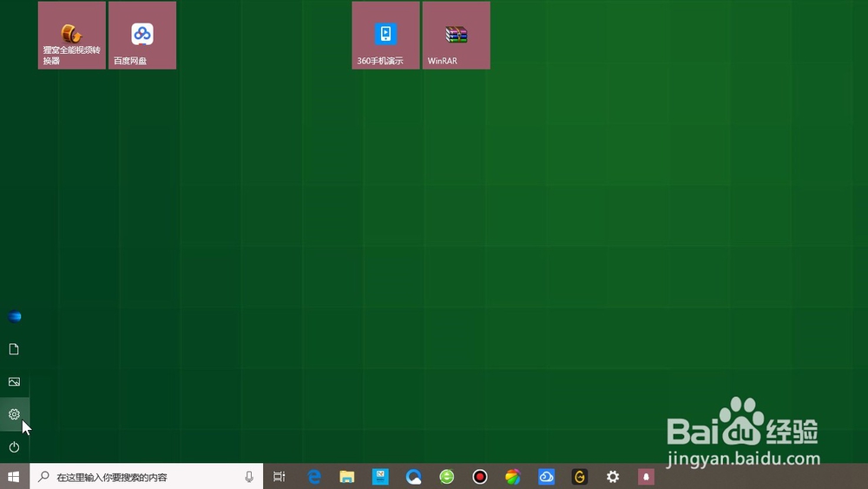Viewport: 868px width, 489px height.
Task: Open Settings gear in the Start sidebar
Action: pyautogui.click(x=15, y=414)
